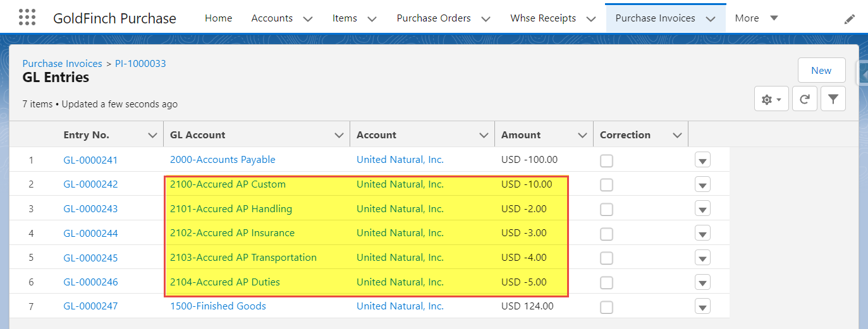
Task: Open entry GL-0000243
Action: point(90,209)
